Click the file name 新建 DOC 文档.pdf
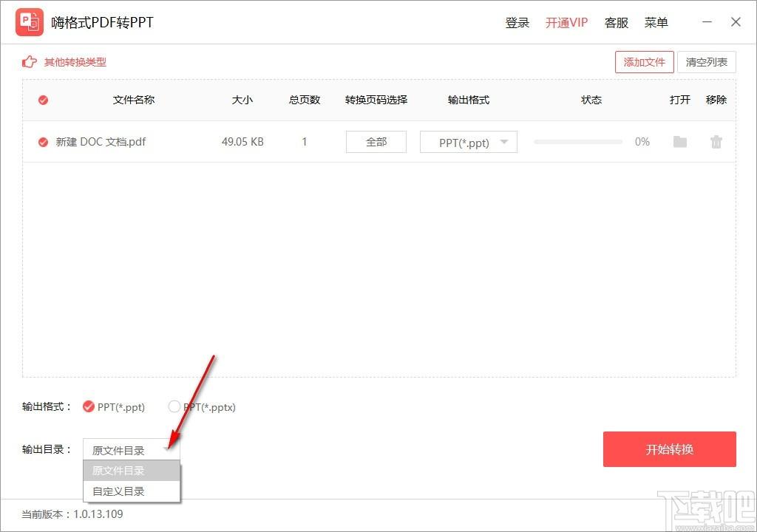The width and height of the screenshot is (757, 532). 101,142
